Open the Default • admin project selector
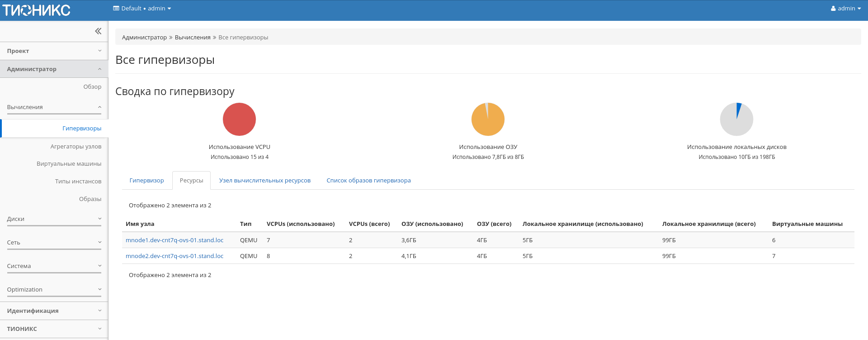868x340 pixels. pyautogui.click(x=142, y=9)
